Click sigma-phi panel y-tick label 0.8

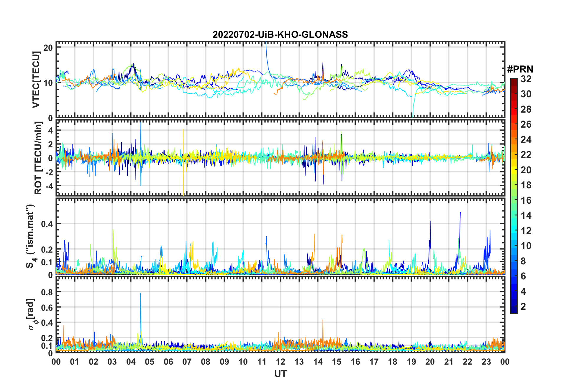point(47,292)
